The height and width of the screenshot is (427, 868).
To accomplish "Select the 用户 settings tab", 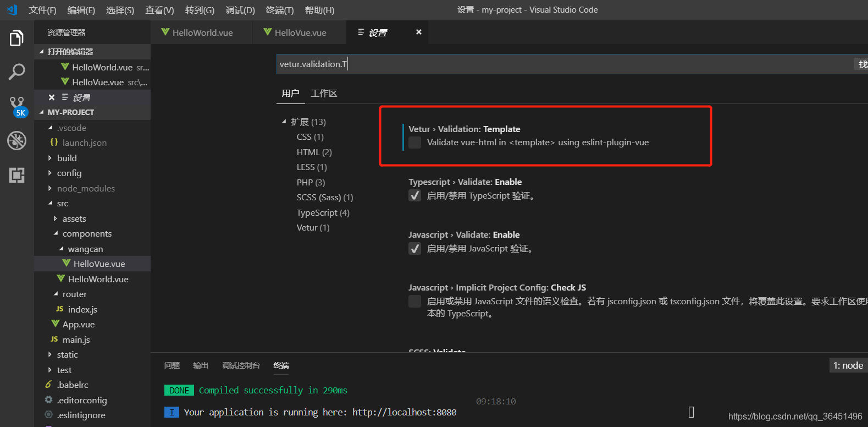I will pyautogui.click(x=290, y=94).
